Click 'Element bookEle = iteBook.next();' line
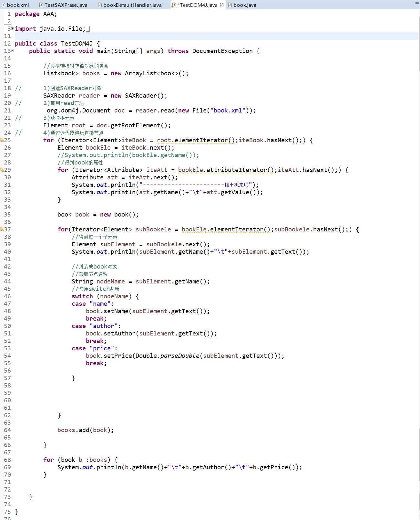This screenshot has height=520, width=420. point(116,148)
